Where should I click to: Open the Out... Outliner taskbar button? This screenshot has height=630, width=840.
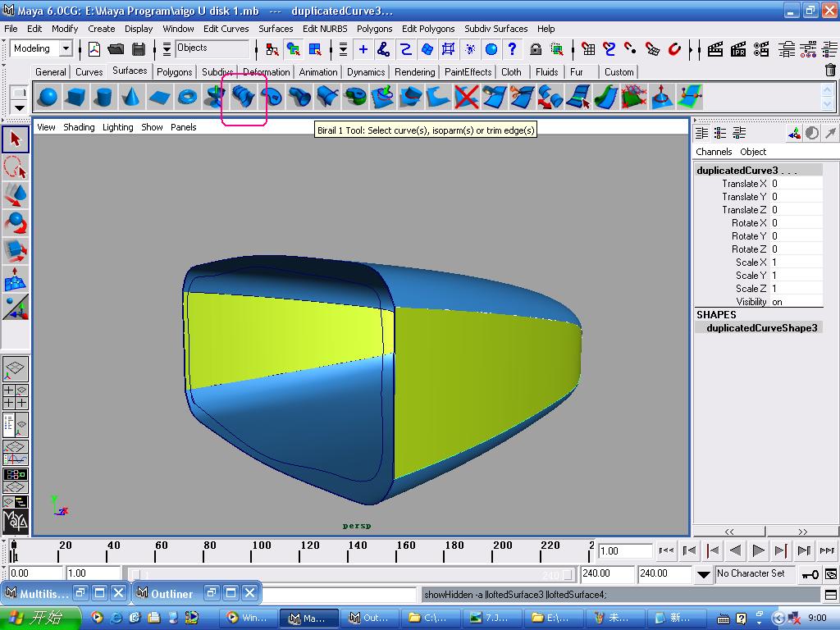(x=368, y=618)
